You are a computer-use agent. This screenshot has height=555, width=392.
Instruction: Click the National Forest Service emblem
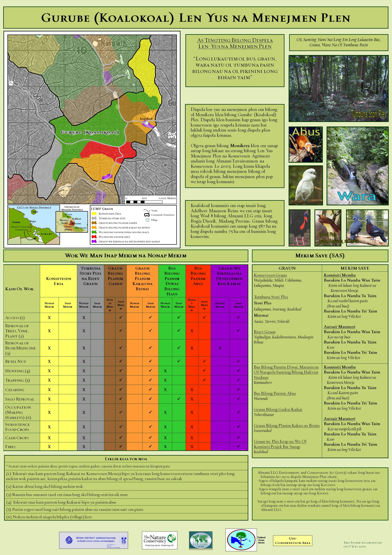coord(241,540)
